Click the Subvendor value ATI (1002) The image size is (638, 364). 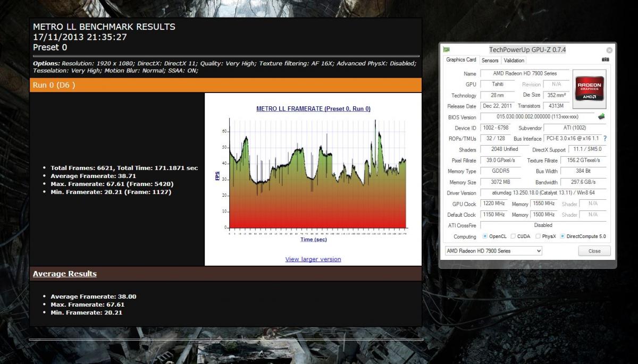pos(574,128)
